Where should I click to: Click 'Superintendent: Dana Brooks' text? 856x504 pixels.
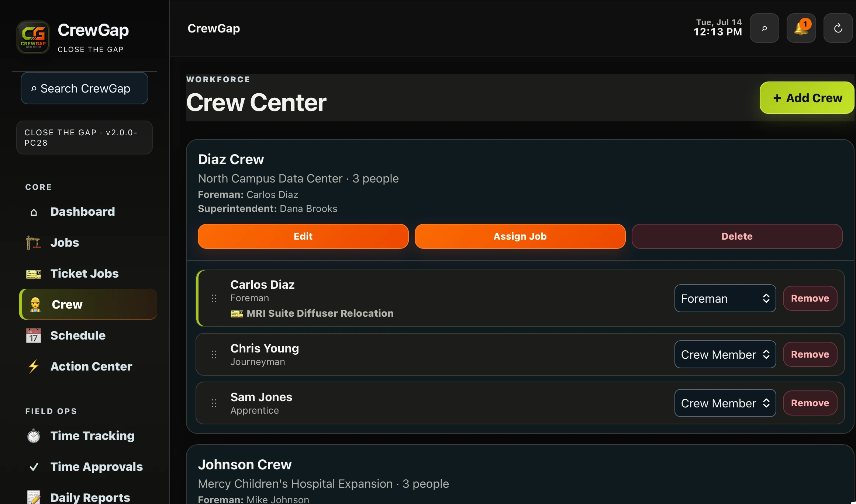(x=267, y=209)
